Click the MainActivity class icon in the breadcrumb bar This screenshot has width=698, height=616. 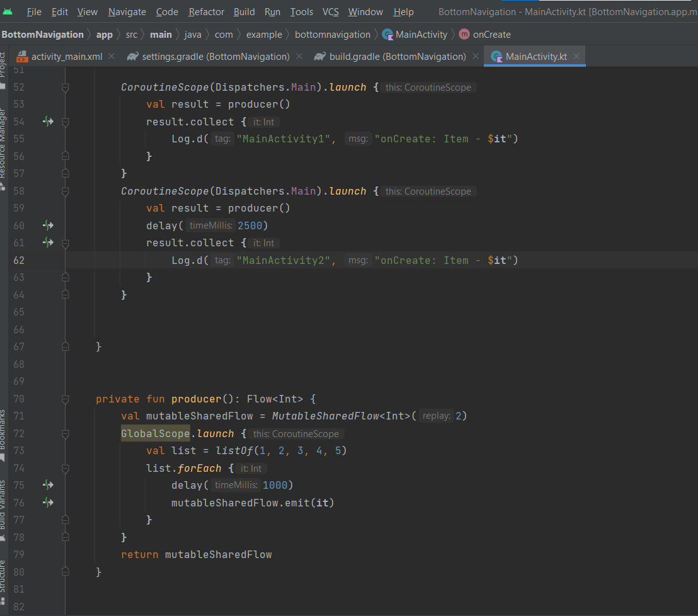(x=389, y=34)
